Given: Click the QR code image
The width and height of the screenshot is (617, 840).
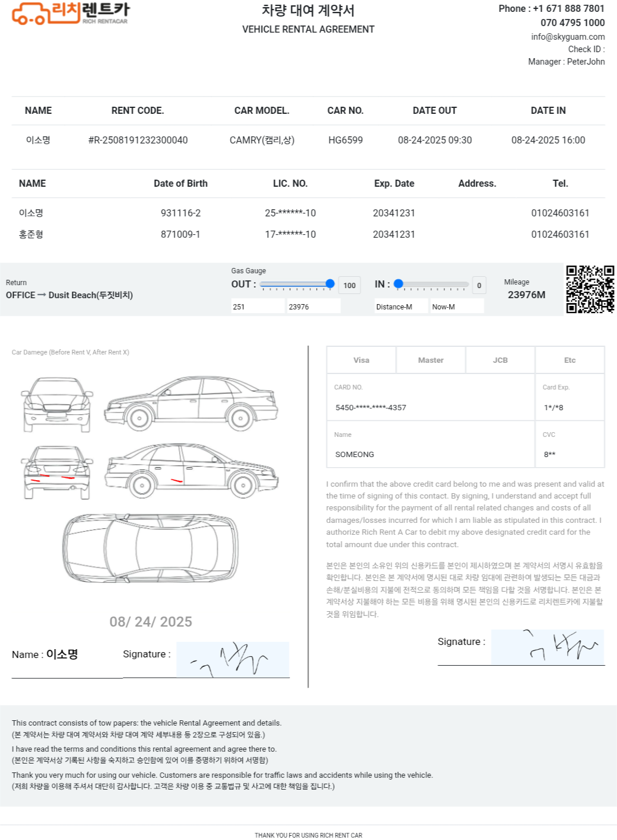Looking at the screenshot, I should [x=590, y=289].
